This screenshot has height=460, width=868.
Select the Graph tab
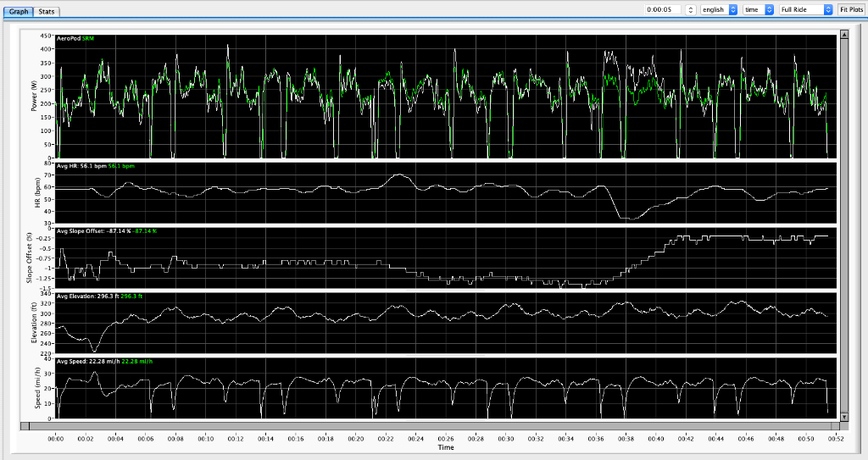tap(18, 11)
